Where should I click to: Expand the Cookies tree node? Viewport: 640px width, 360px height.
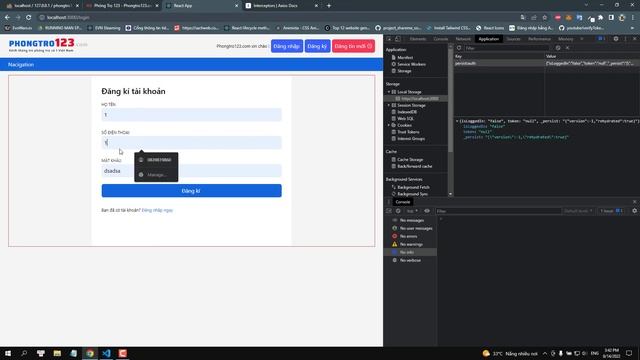tap(389, 125)
